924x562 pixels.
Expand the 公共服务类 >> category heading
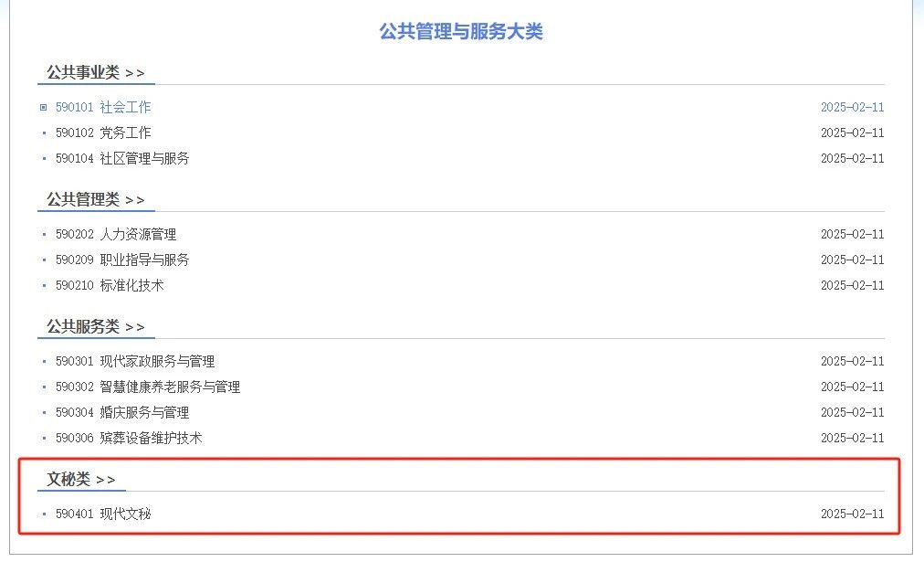pyautogui.click(x=96, y=326)
